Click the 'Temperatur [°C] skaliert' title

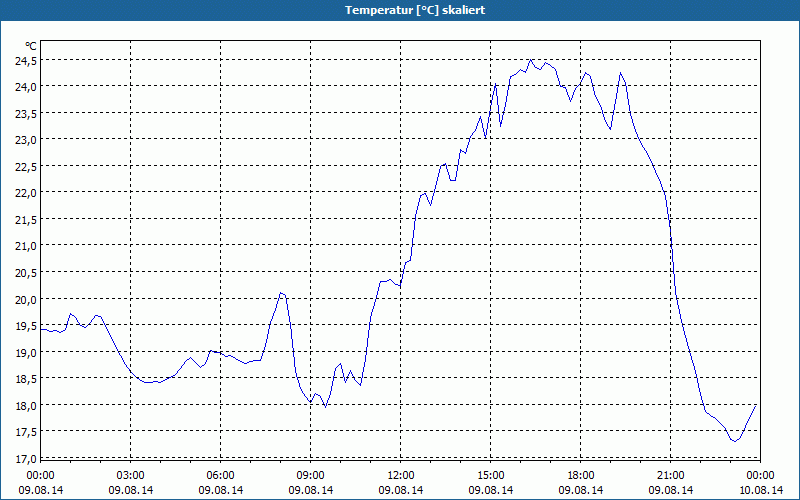(415, 10)
